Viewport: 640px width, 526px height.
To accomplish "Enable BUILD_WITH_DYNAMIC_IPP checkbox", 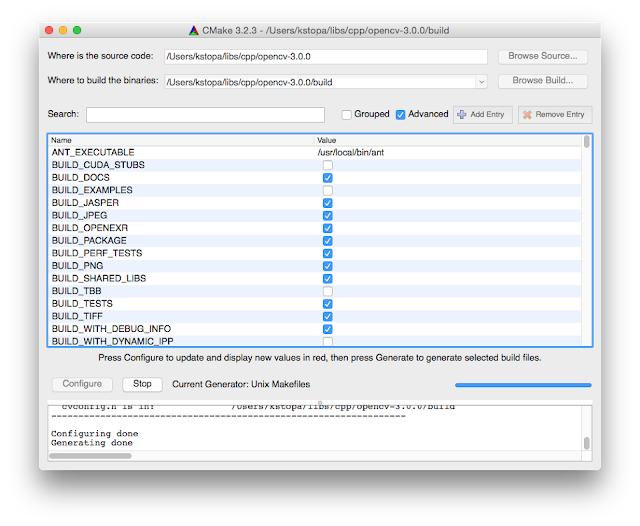I will point(328,341).
